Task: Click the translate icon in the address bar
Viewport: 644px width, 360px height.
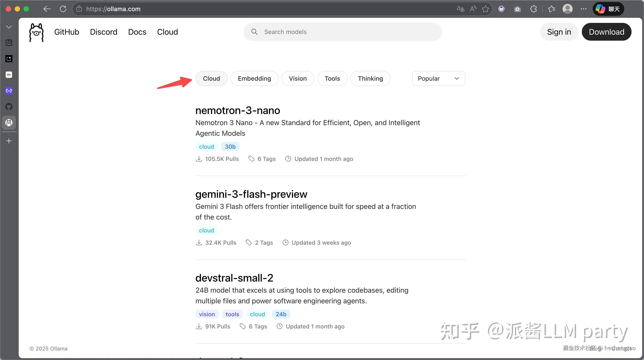Action: (x=460, y=9)
